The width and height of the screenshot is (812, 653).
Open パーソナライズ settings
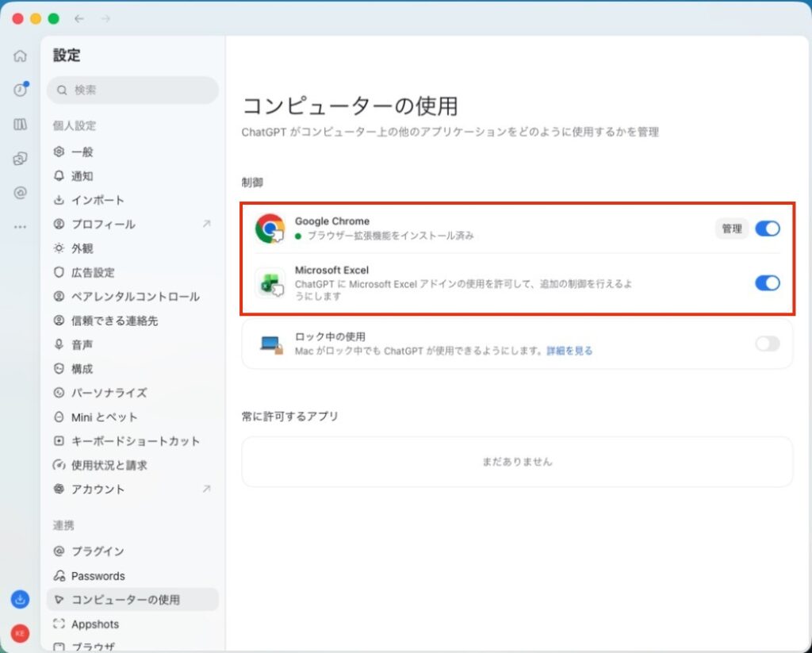(x=132, y=393)
